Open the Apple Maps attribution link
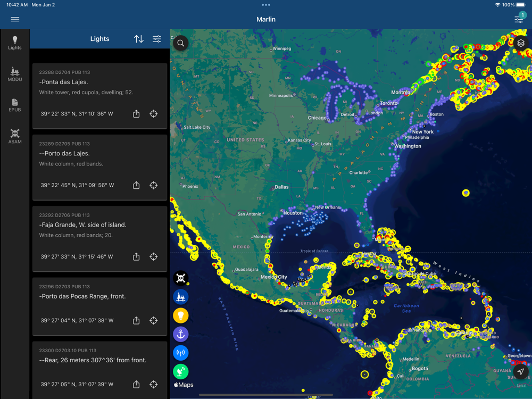532x399 pixels. click(x=184, y=385)
